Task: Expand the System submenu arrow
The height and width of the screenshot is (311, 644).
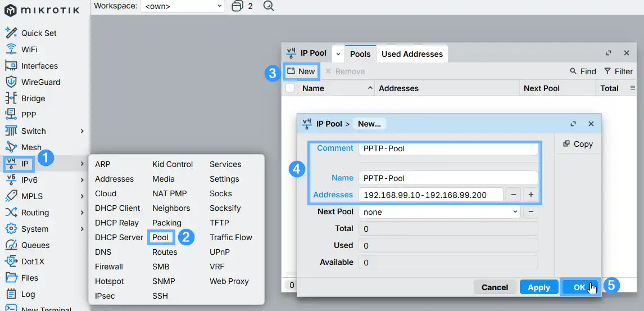Action: [x=82, y=229]
